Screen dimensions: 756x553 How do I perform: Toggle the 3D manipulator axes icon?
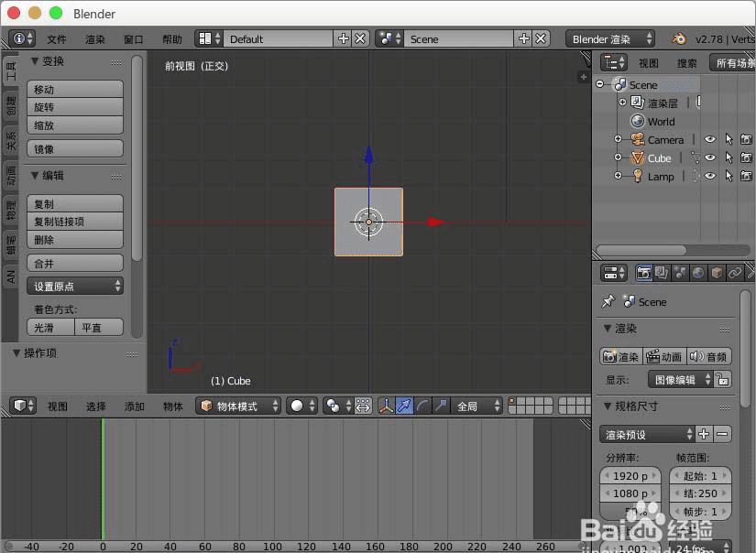click(386, 406)
